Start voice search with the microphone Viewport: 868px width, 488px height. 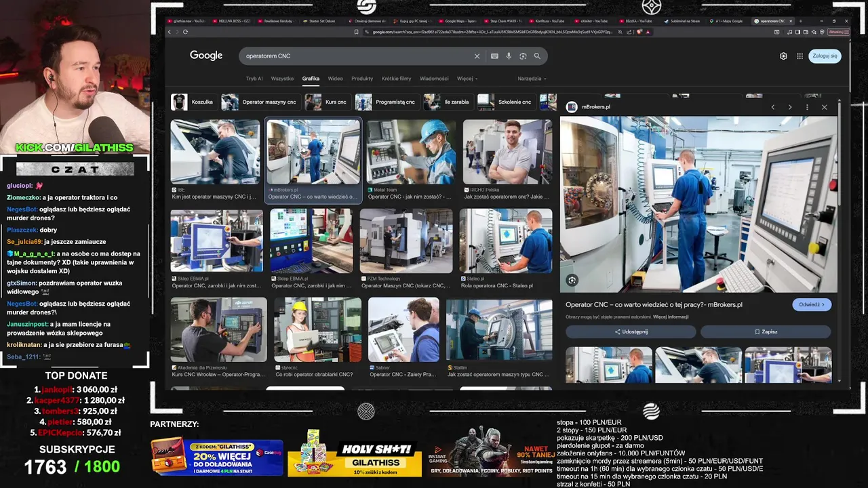(509, 56)
